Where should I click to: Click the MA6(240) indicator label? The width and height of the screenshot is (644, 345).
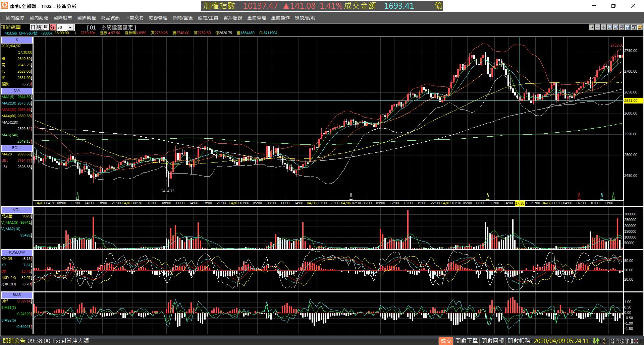10,135
